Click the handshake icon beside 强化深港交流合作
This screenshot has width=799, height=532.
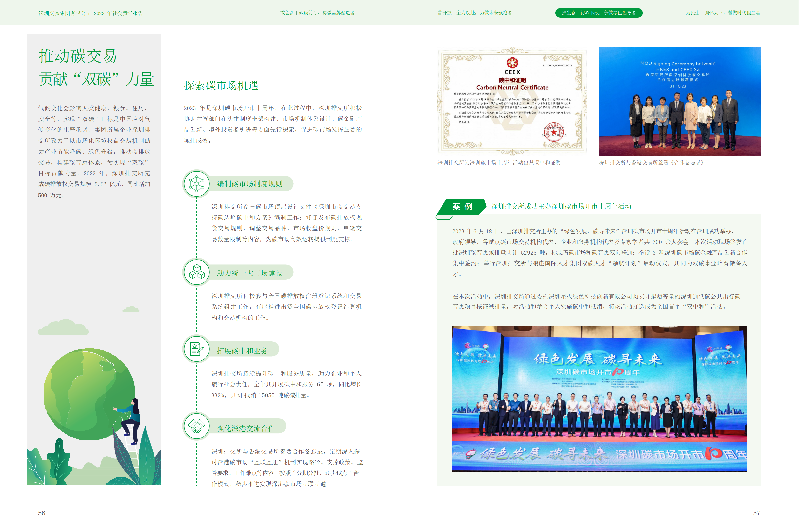coord(197,426)
